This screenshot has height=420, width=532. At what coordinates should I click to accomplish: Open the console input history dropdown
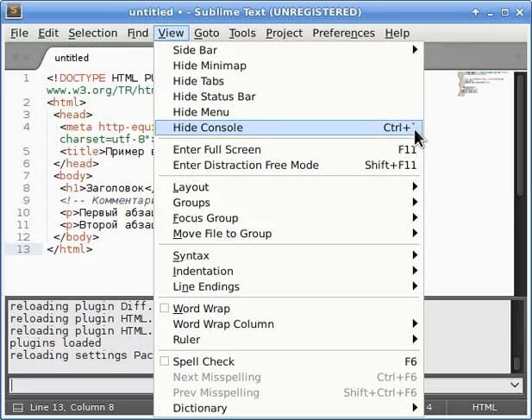pos(515,385)
